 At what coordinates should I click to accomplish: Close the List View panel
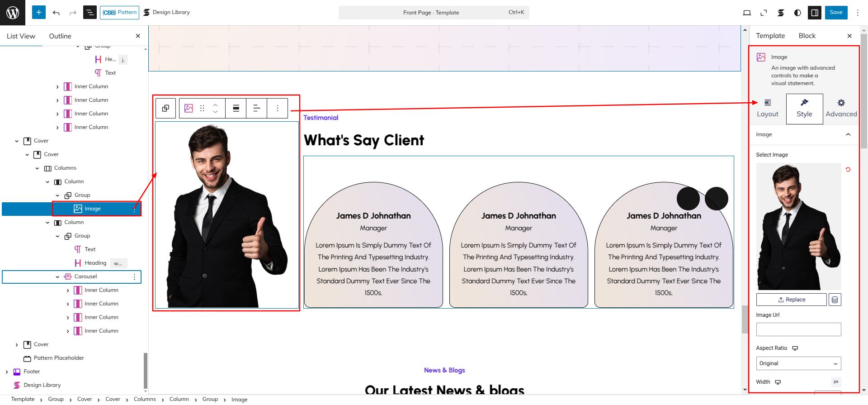[x=138, y=36]
